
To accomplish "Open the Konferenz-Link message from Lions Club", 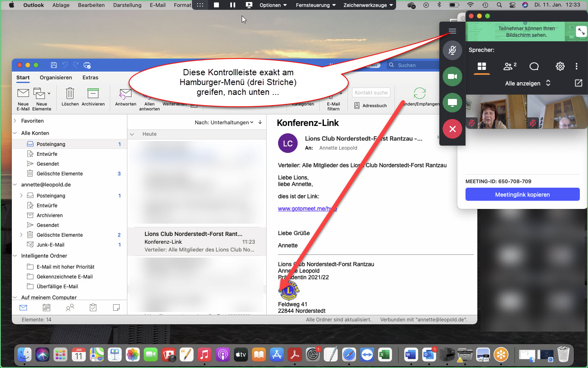I will (x=197, y=242).
